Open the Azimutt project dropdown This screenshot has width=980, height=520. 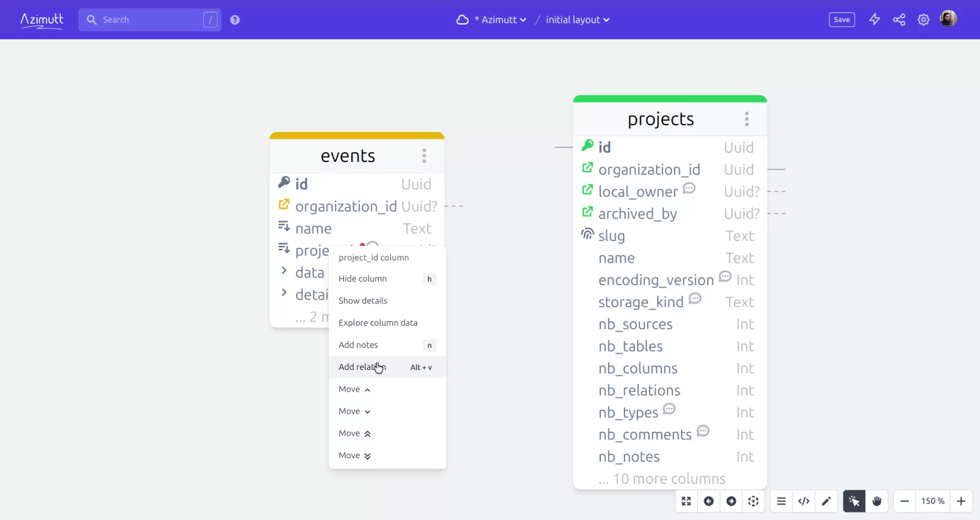click(x=500, y=20)
